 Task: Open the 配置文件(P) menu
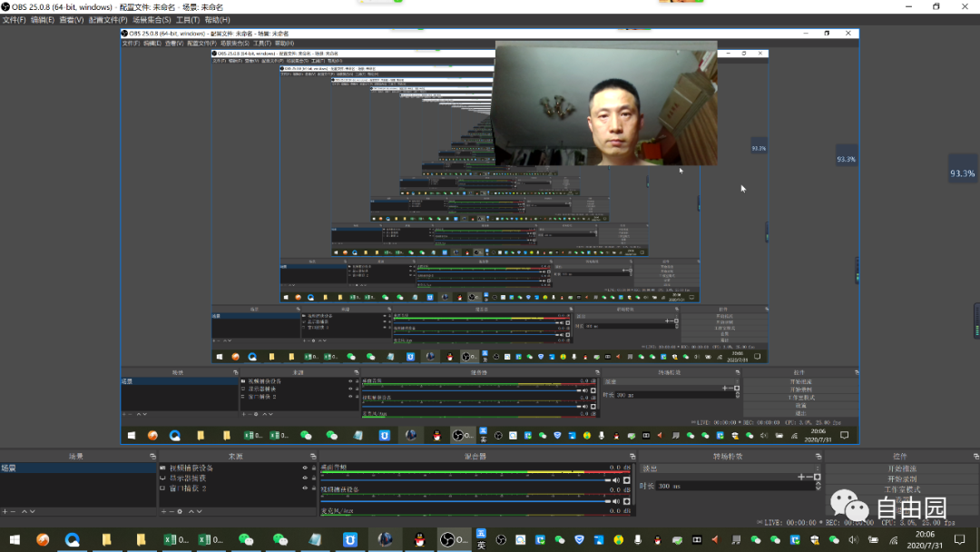point(107,20)
